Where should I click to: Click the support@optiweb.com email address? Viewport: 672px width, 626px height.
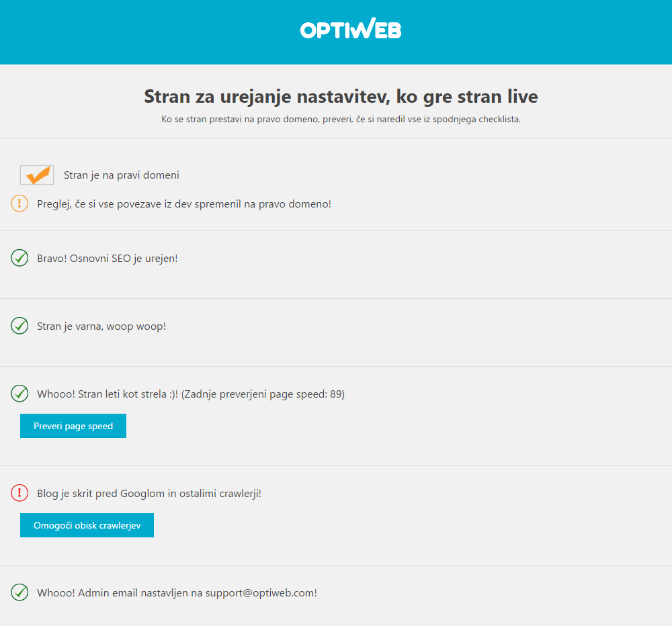coord(259,593)
